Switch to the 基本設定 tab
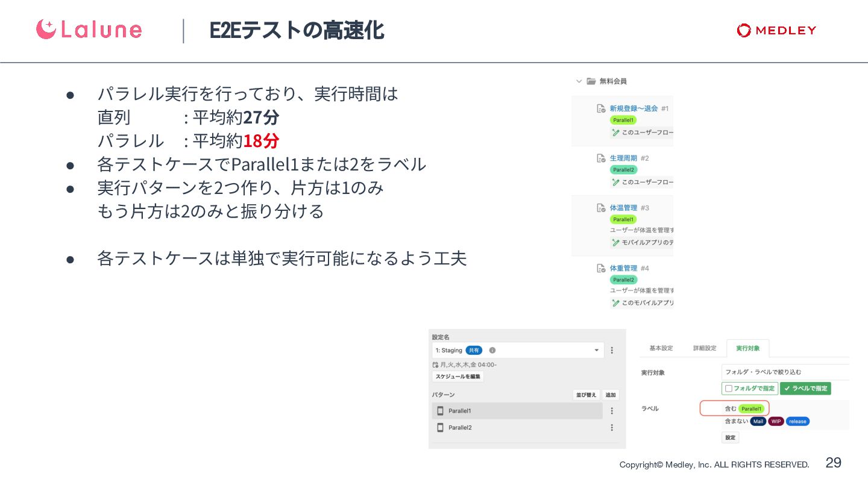 tap(661, 348)
